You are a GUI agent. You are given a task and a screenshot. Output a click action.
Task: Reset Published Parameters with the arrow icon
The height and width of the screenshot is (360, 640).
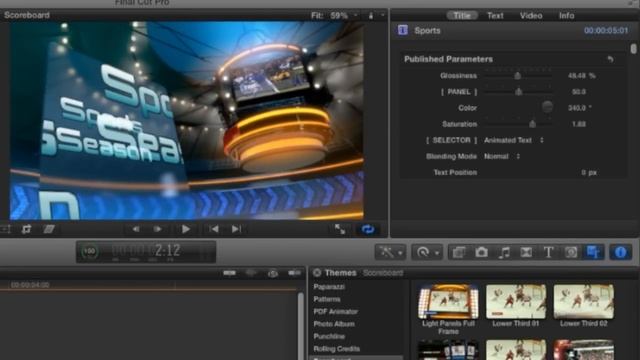611,59
